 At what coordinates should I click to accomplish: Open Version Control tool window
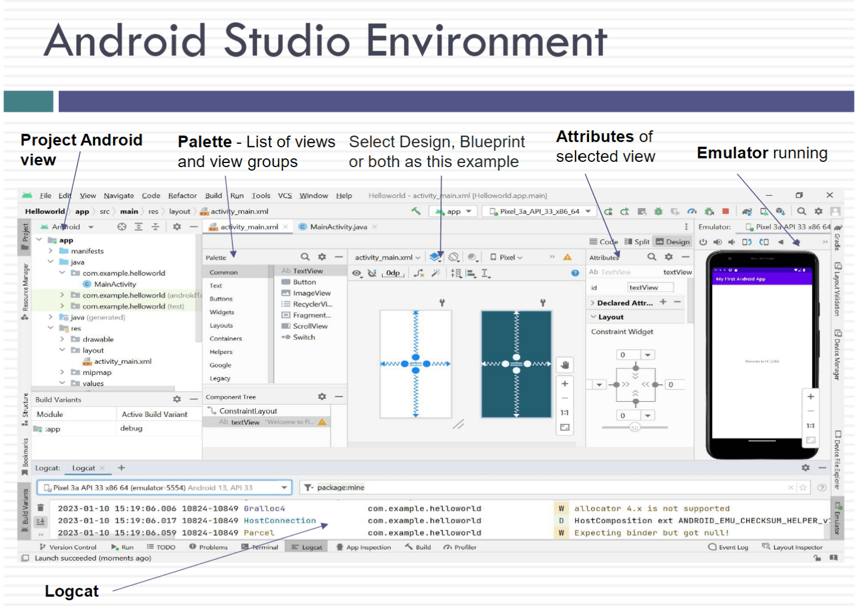(x=68, y=547)
